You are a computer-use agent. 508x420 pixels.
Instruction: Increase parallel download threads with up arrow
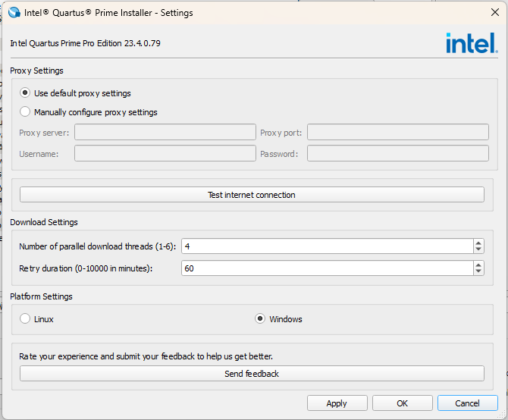coord(478,243)
